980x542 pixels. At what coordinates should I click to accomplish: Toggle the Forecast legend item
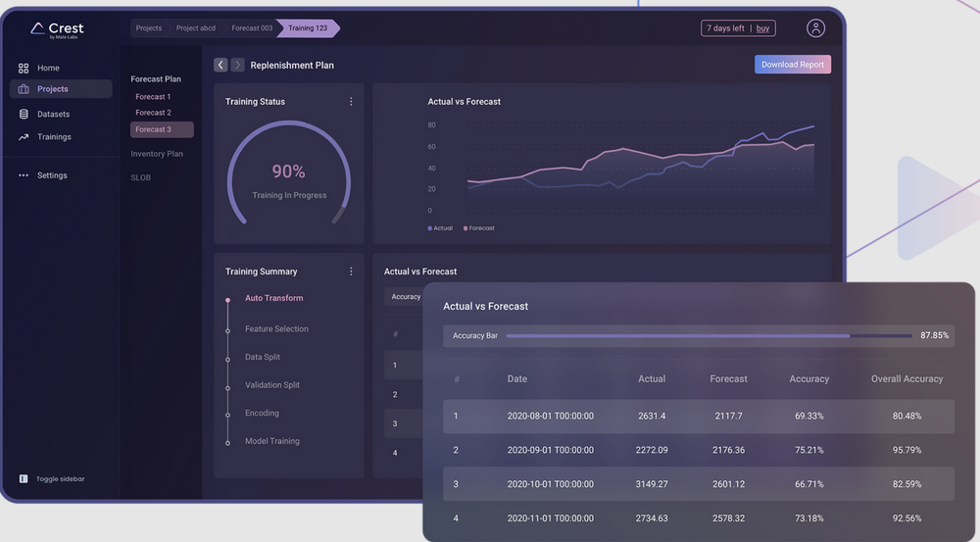click(479, 228)
